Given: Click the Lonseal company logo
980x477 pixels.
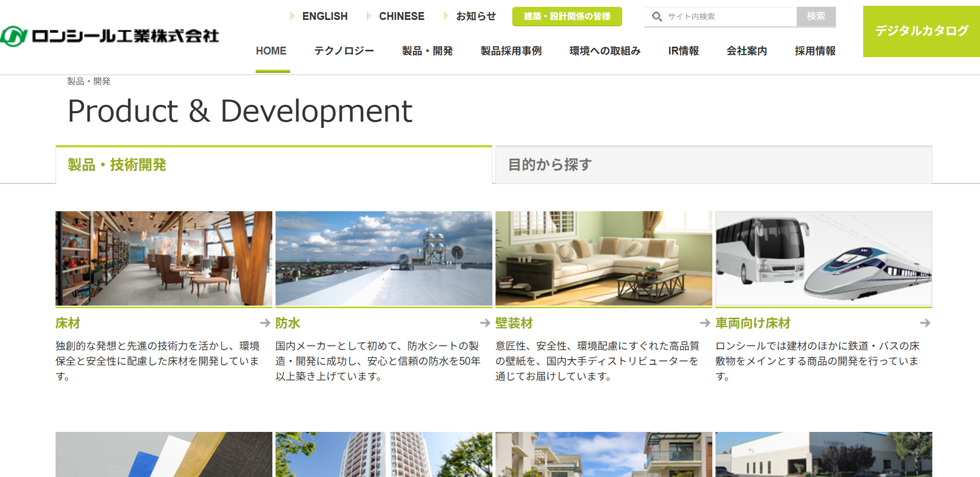Looking at the screenshot, I should coord(109,36).
